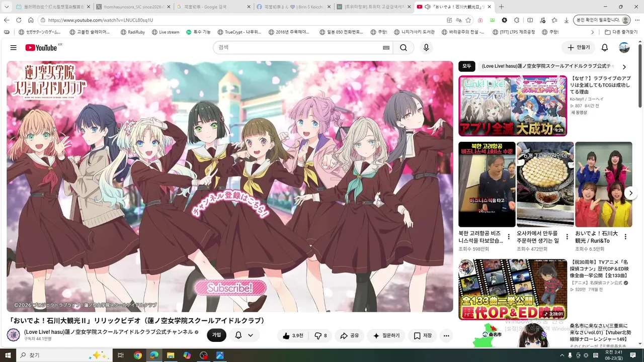Open the アプリ全滅 大成功 video thumbnail

coord(513,106)
